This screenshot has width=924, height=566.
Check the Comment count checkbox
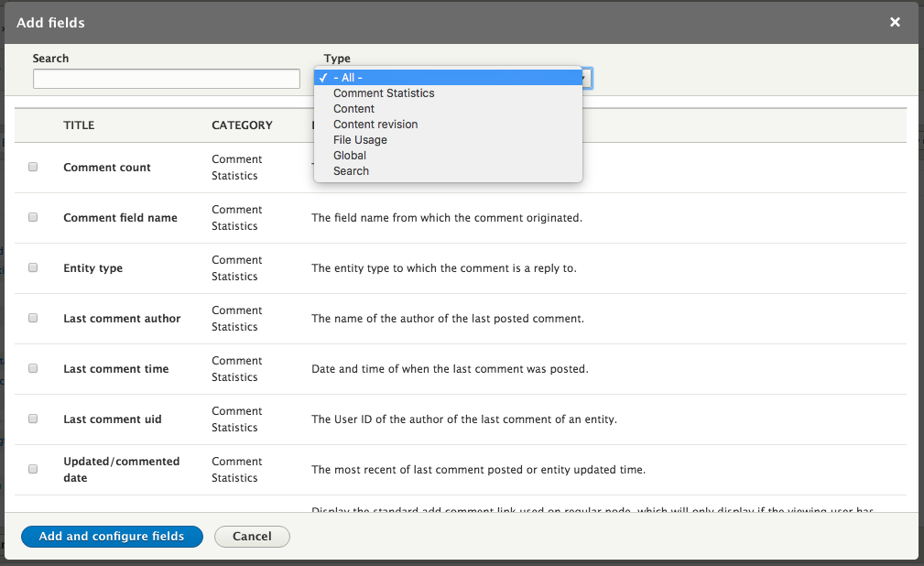(x=33, y=168)
